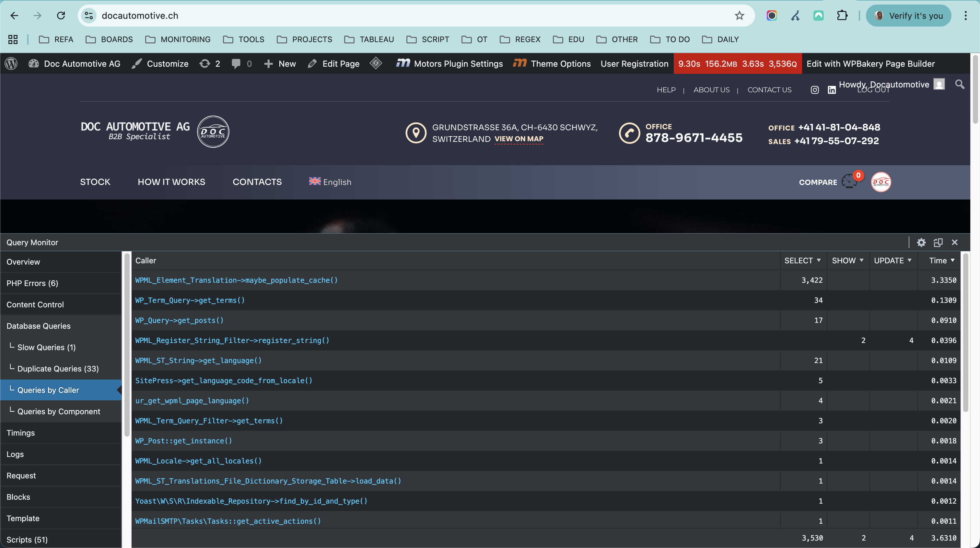Click Query Monitor red stats summary
Viewport: 980px width, 548px height.
pyautogui.click(x=737, y=63)
